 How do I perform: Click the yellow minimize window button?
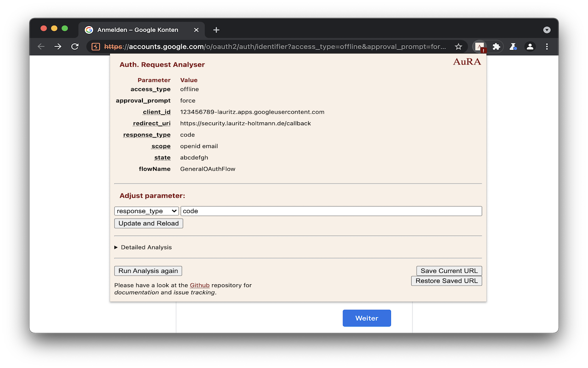click(x=54, y=28)
